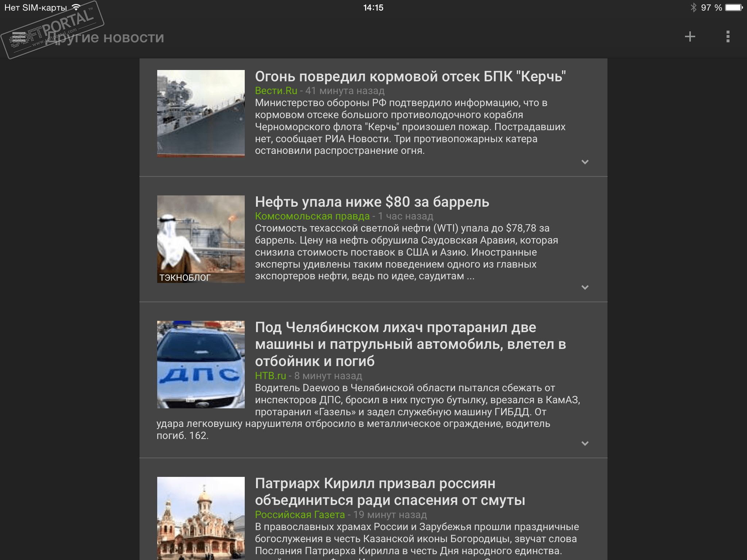
Task: Open the warship article thumbnail
Action: (x=201, y=113)
